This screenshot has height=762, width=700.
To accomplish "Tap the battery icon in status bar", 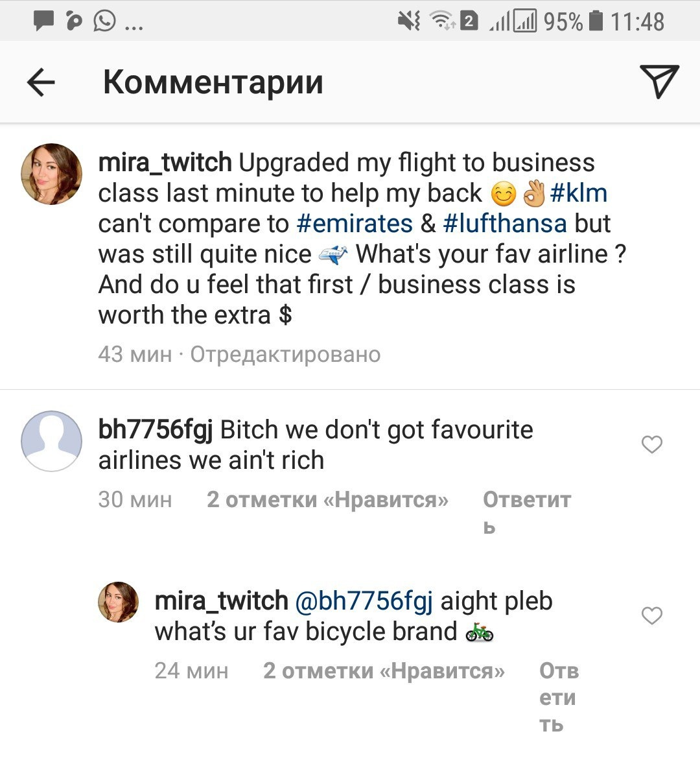I will [596, 21].
